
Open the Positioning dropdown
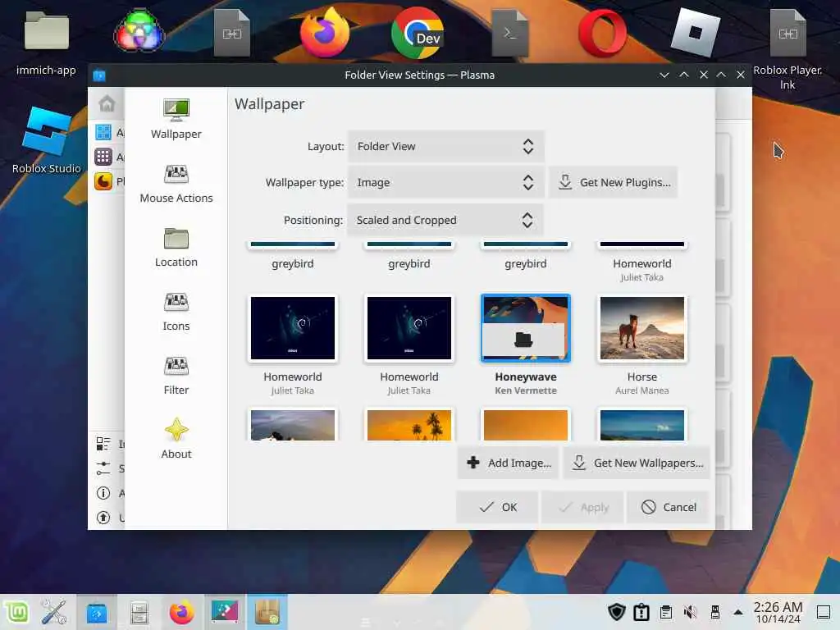point(445,220)
